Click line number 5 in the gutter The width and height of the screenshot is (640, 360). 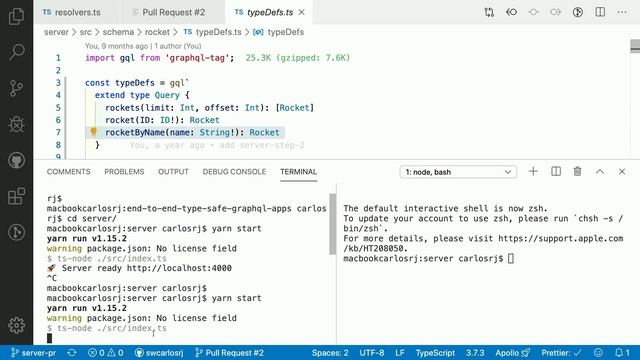coord(58,108)
